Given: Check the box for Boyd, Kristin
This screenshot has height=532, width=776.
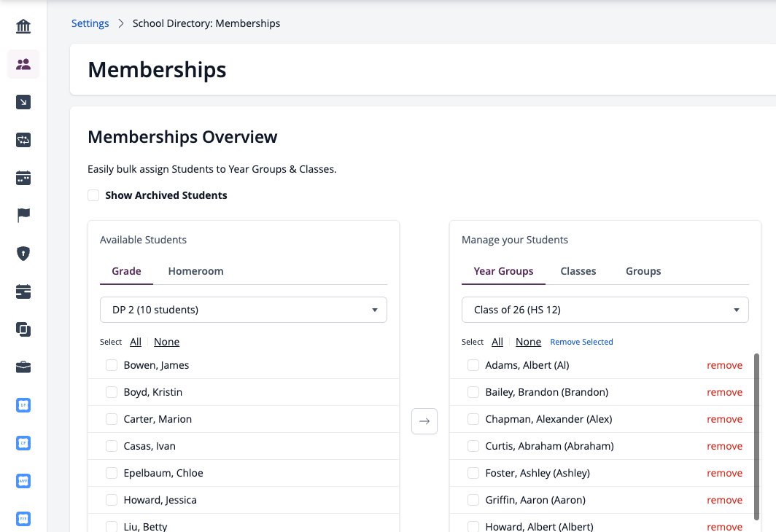Looking at the screenshot, I should [x=112, y=392].
